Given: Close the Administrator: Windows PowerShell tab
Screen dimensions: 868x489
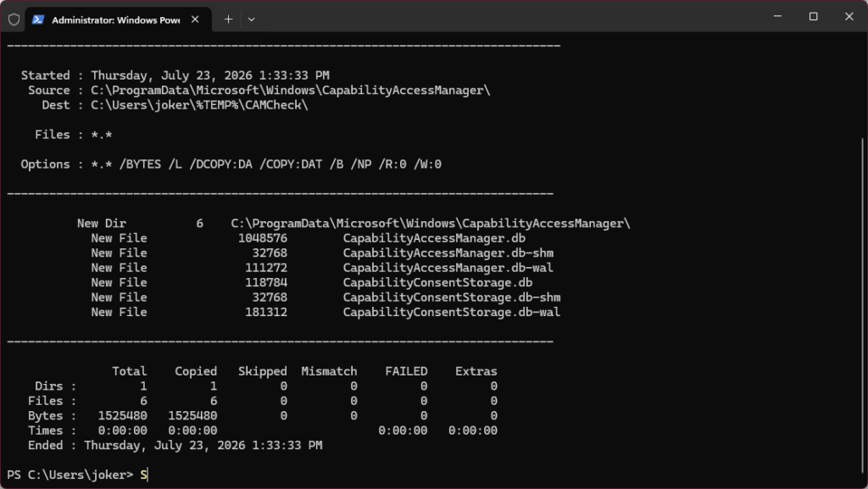Looking at the screenshot, I should 195,19.
